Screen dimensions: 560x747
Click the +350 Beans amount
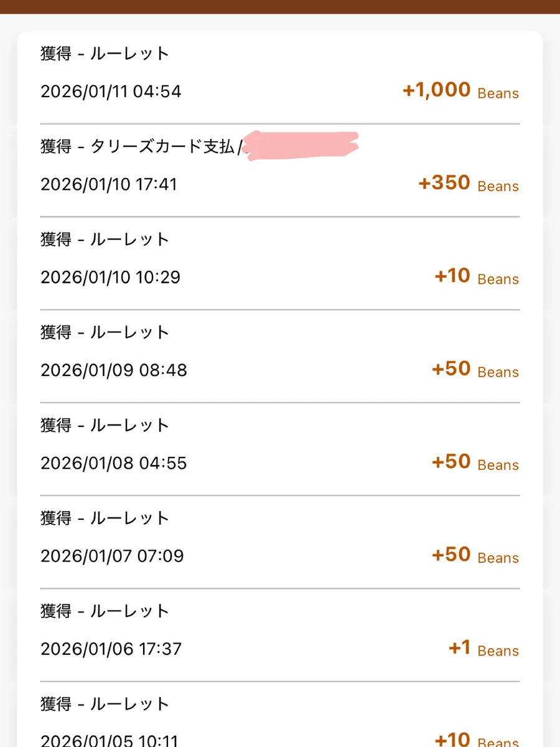coord(468,184)
